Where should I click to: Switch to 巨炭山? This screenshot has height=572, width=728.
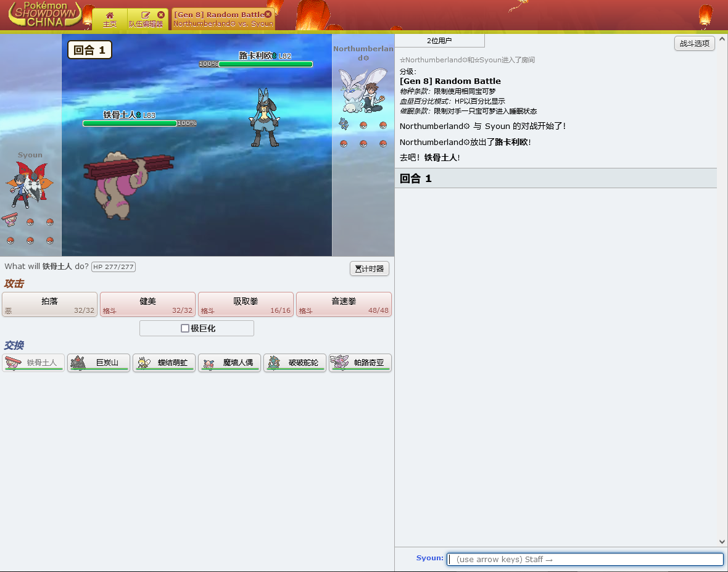click(x=99, y=363)
